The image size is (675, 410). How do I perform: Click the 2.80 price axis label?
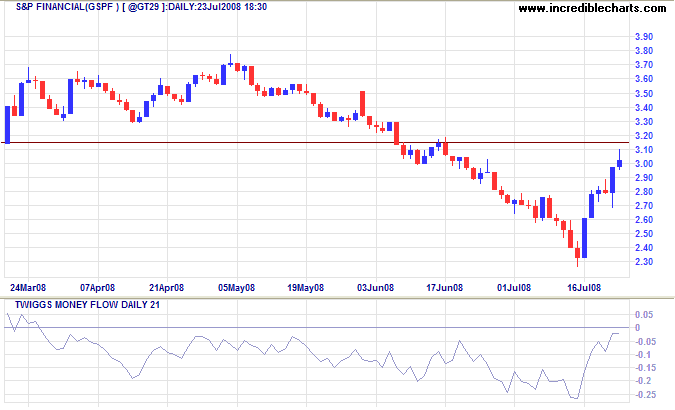coord(644,192)
